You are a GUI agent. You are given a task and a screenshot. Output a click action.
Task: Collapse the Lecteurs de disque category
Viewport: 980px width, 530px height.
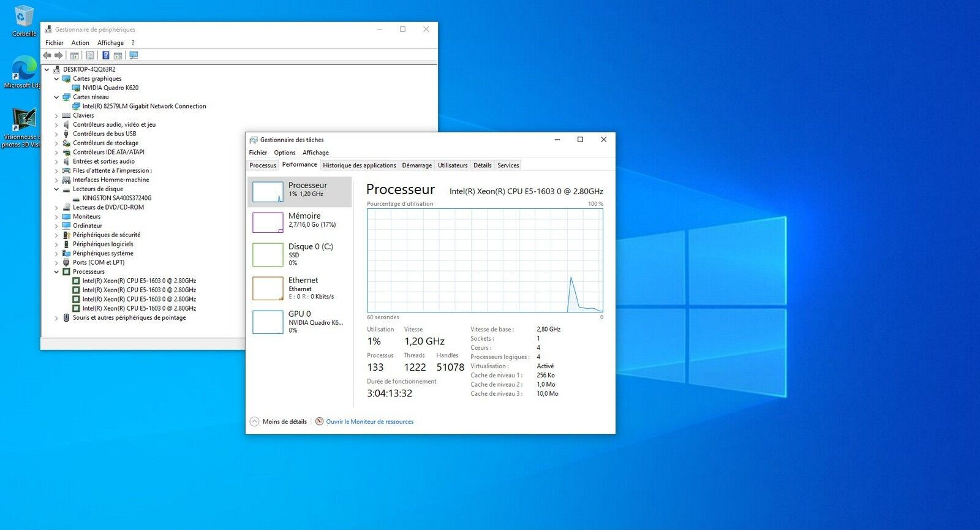tap(56, 189)
